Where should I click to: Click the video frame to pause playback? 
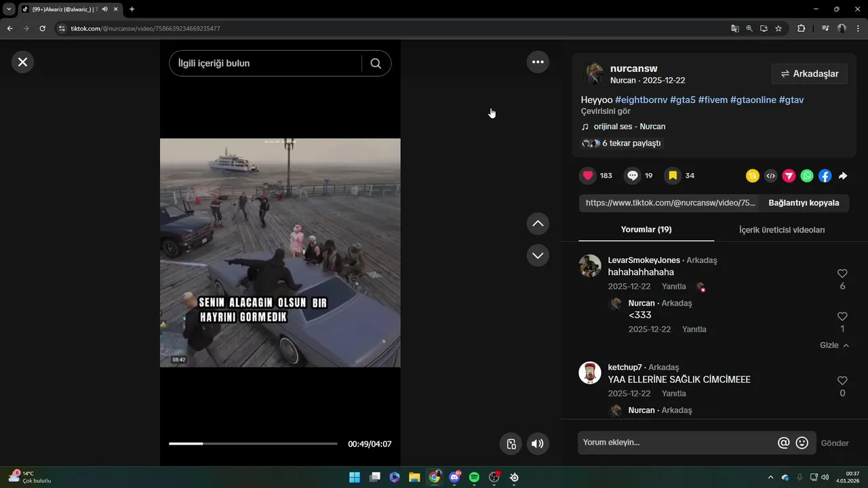280,252
